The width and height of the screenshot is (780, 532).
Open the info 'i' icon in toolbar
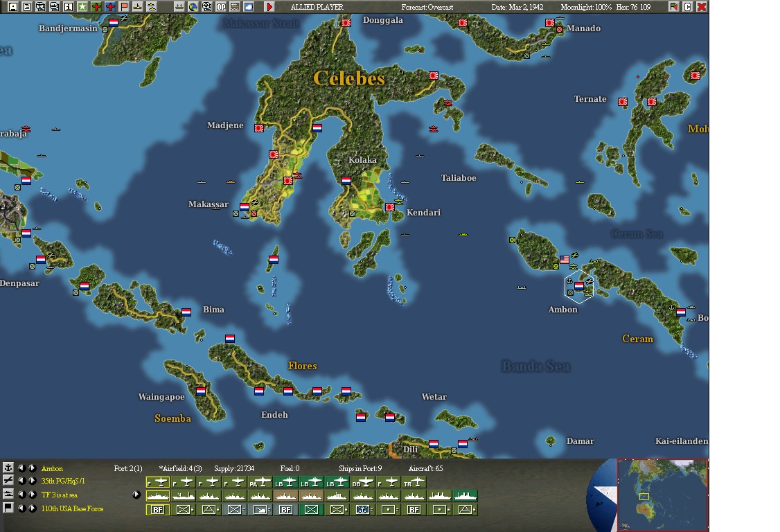click(69, 7)
